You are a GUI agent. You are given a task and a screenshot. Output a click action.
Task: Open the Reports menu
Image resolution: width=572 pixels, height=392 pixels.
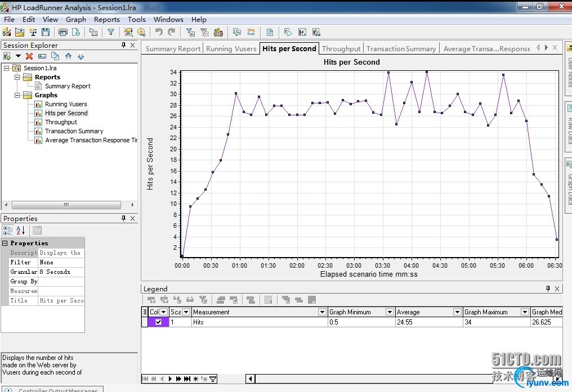pyautogui.click(x=106, y=19)
